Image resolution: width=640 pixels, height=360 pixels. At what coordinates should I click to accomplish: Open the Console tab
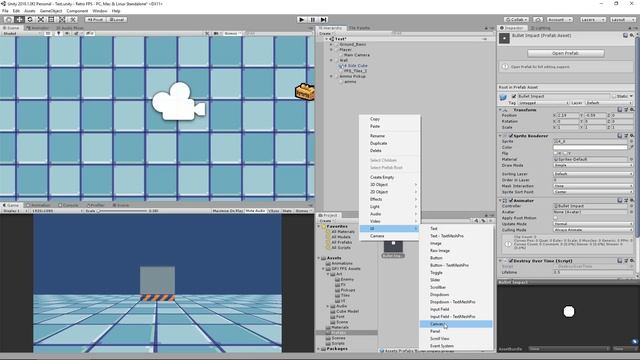click(x=68, y=205)
